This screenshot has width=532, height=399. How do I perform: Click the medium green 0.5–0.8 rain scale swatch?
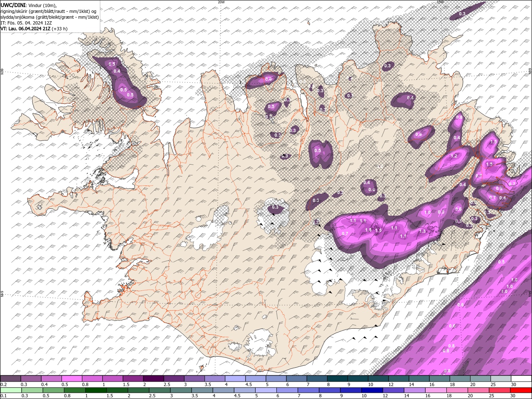pos(53,390)
